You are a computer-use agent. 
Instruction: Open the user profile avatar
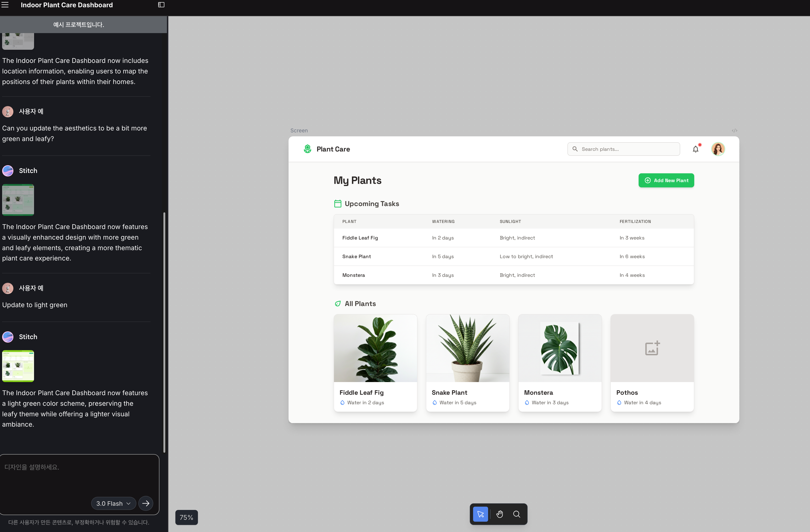[718, 149]
